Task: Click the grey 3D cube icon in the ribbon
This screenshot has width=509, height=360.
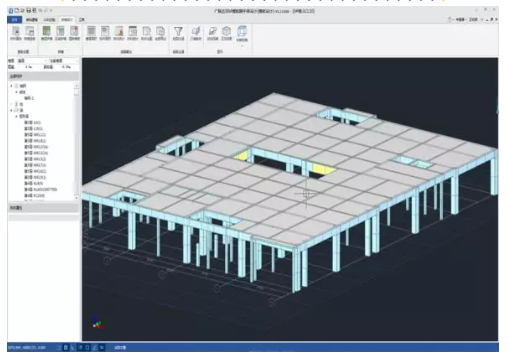Action: (x=227, y=31)
